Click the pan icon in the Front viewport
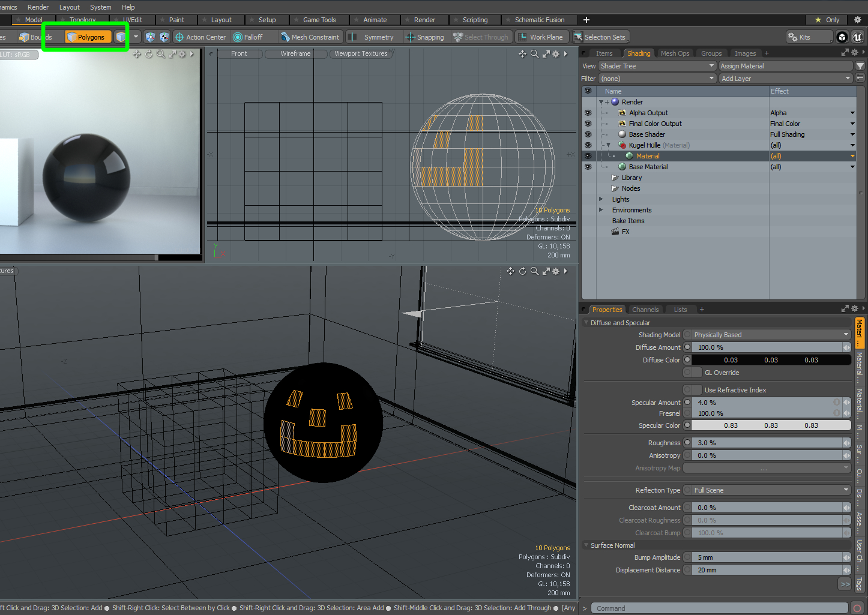The height and width of the screenshot is (615, 868). (522, 54)
